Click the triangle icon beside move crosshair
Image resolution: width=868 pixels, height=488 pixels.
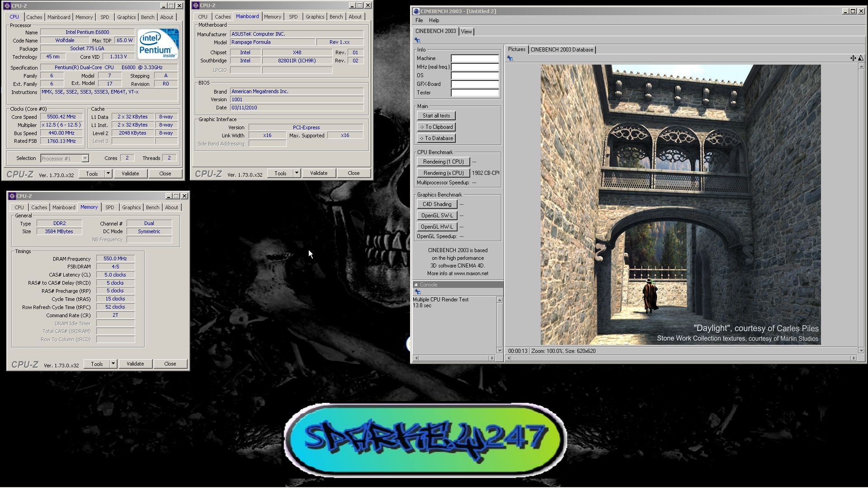(861, 58)
